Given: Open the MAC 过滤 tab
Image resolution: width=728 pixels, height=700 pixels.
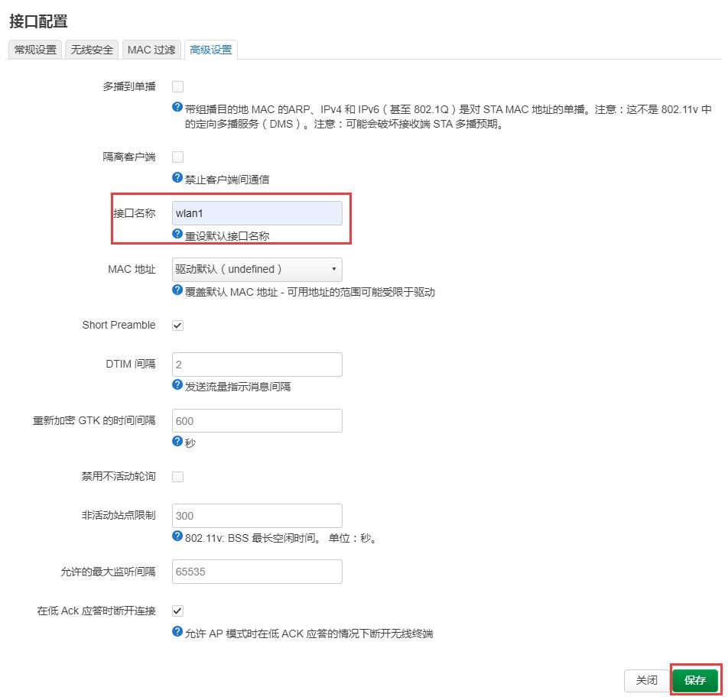Looking at the screenshot, I should pos(151,50).
